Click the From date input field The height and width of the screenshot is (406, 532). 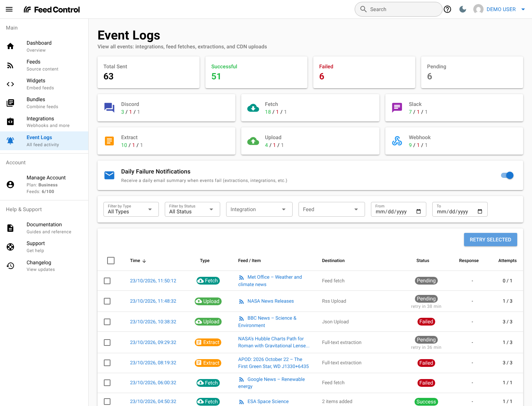pyautogui.click(x=399, y=209)
